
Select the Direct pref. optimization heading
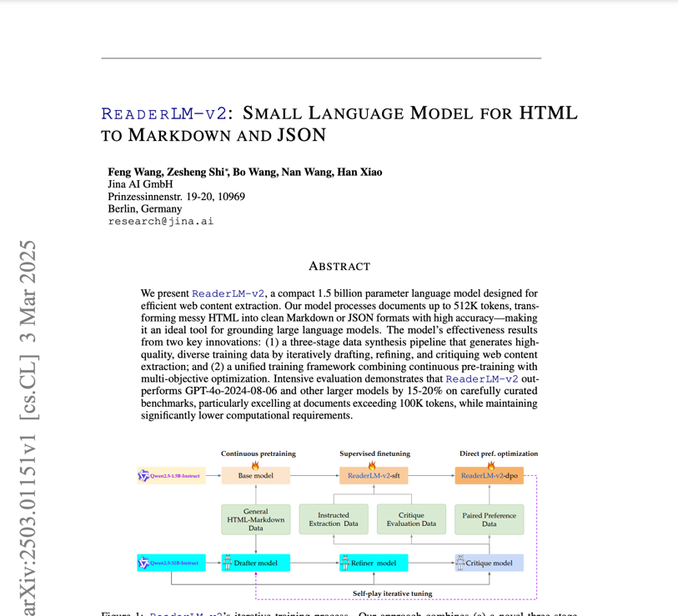pyautogui.click(x=499, y=453)
